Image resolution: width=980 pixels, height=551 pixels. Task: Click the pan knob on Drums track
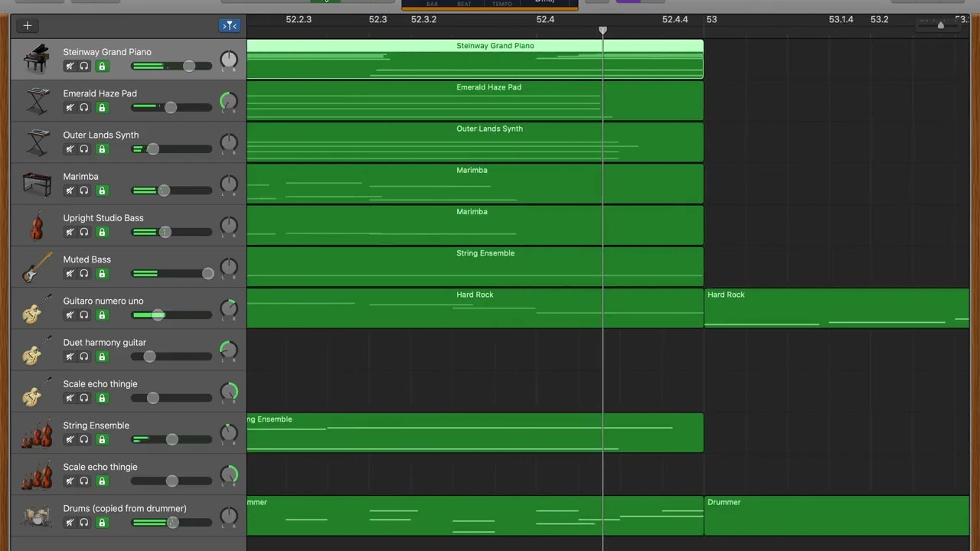[x=229, y=516]
